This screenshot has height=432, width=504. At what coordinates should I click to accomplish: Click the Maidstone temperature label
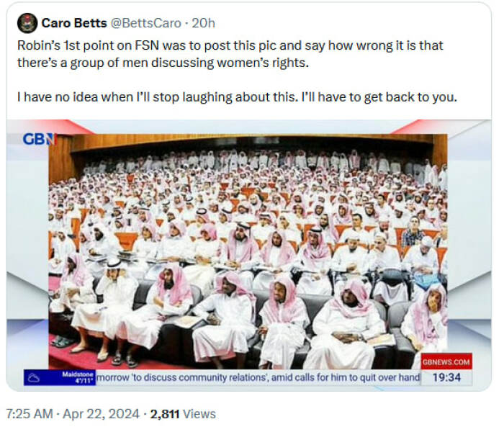coord(78,377)
